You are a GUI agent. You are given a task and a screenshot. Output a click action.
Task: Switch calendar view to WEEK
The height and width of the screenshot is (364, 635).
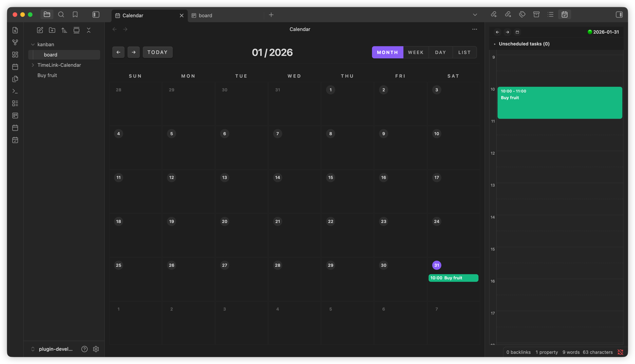coord(416,52)
